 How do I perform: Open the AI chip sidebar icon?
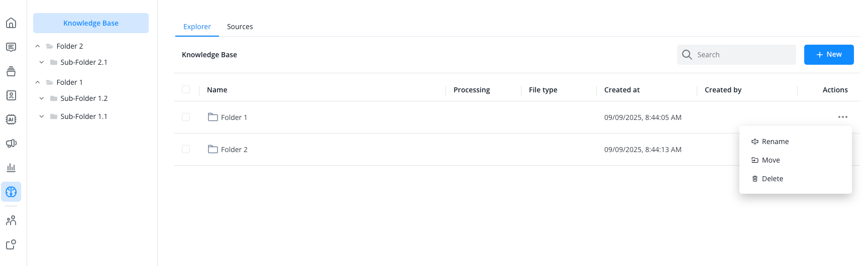(11, 119)
